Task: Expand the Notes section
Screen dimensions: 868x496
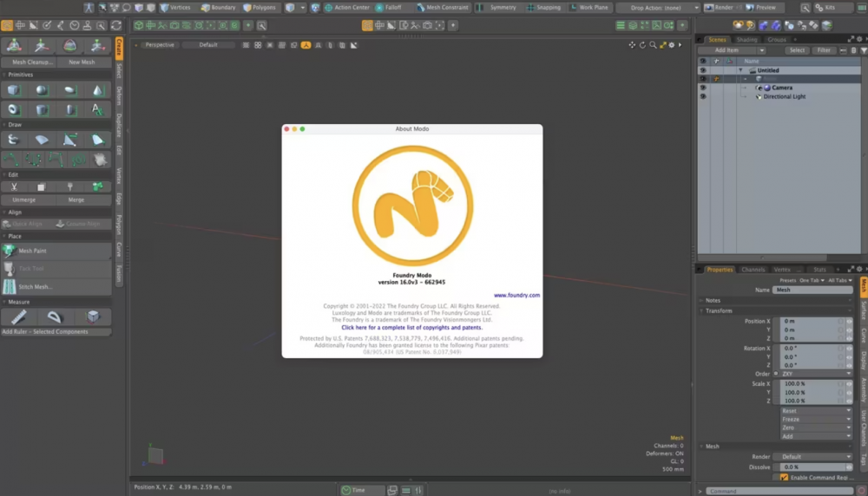Action: coord(702,300)
